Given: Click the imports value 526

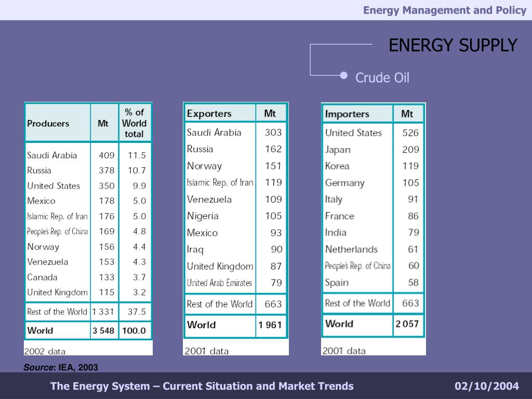Looking at the screenshot, I should click(x=410, y=132).
